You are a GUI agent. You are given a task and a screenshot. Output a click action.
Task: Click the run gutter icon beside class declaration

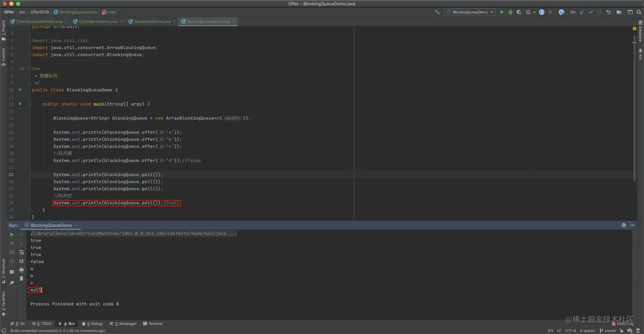pos(20,90)
